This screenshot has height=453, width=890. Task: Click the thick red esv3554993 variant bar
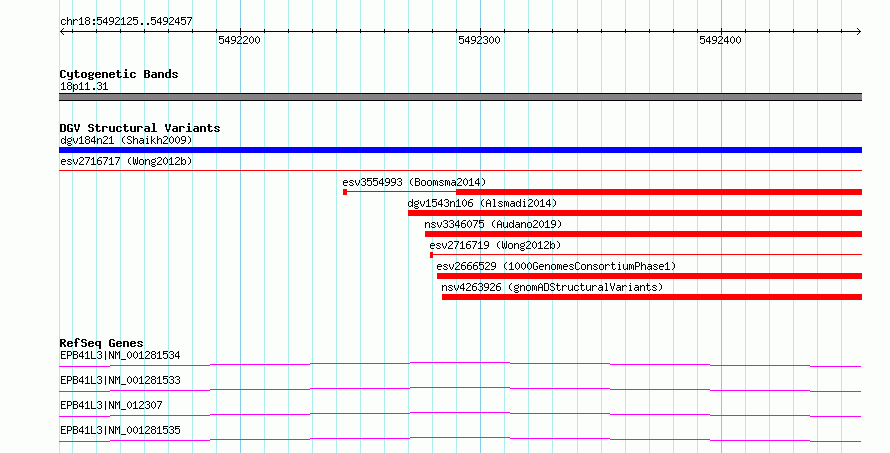pos(659,192)
